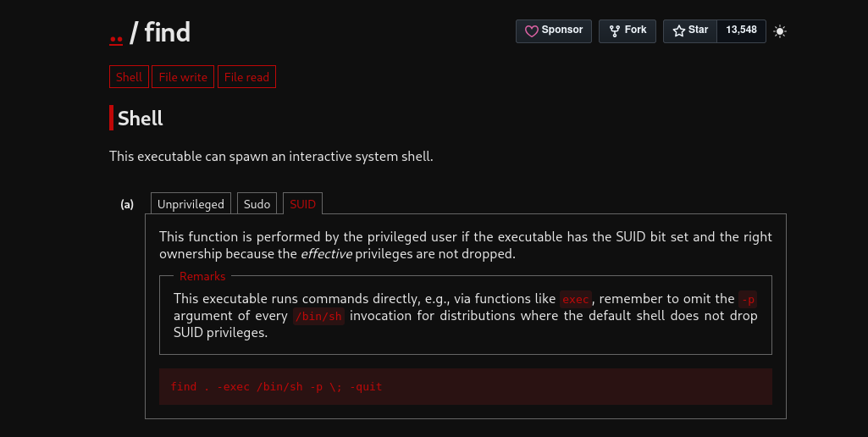
Task: Jump to the File write tag
Action: pyautogui.click(x=183, y=77)
